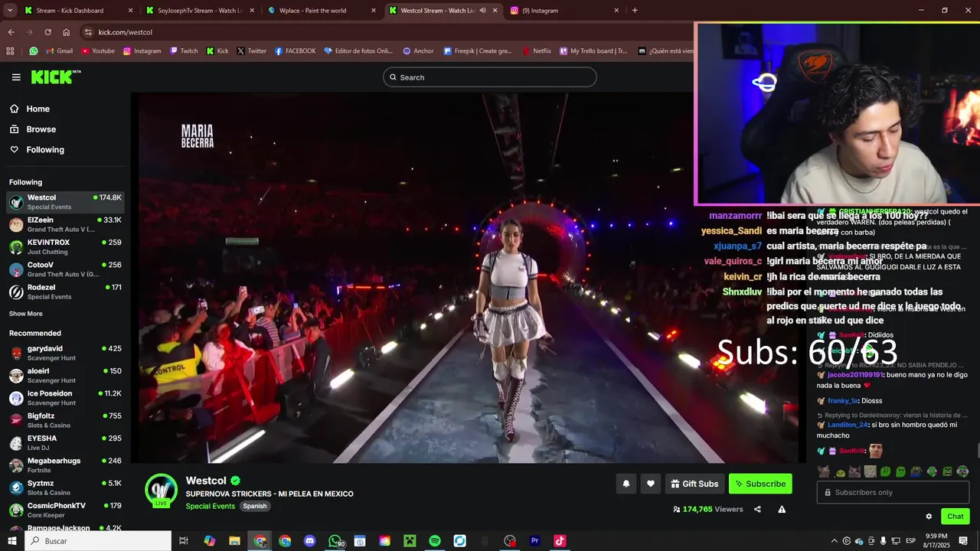Open KEVINTROX channel in sidebar
Viewport: 980px width, 551px height.
click(65, 246)
